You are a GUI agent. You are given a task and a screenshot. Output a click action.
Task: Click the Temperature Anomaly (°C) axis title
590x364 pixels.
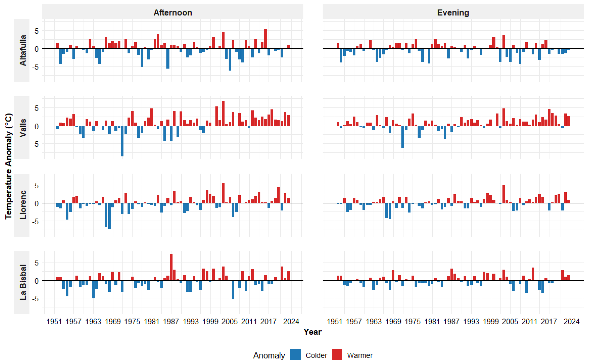tap(9, 166)
